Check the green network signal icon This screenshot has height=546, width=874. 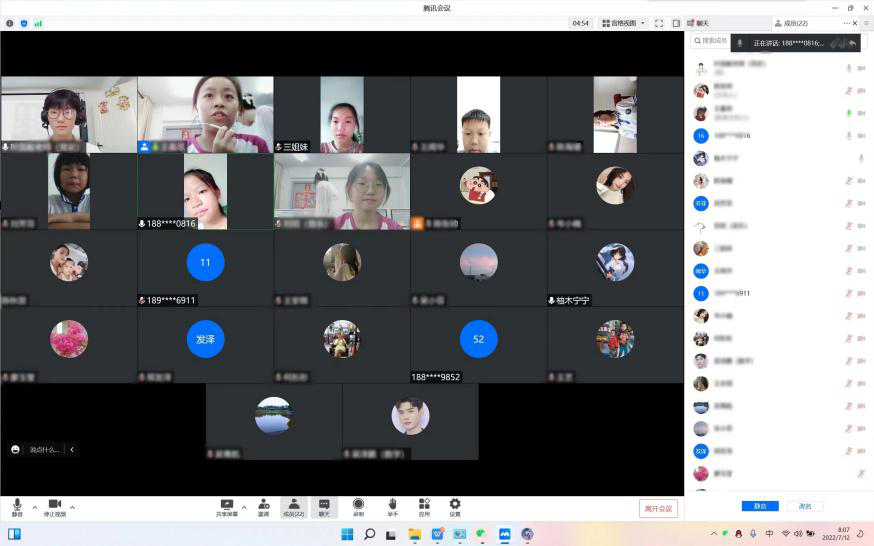38,23
